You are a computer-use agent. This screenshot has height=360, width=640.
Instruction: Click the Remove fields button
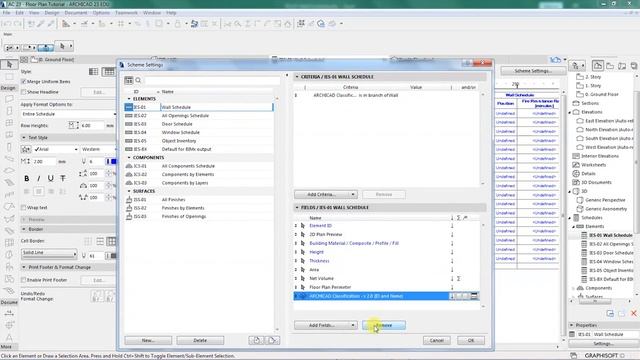pos(384,325)
